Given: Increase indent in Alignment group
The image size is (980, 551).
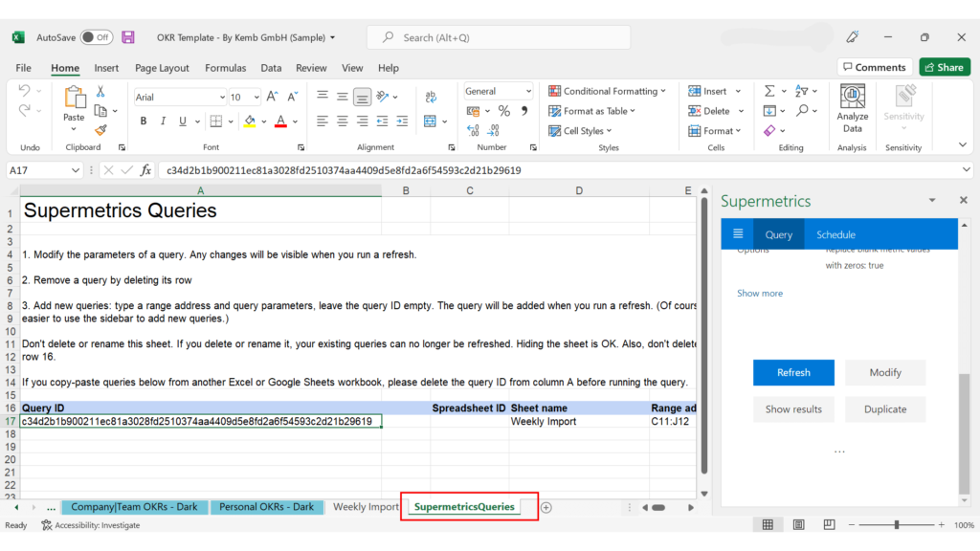Looking at the screenshot, I should coord(403,121).
